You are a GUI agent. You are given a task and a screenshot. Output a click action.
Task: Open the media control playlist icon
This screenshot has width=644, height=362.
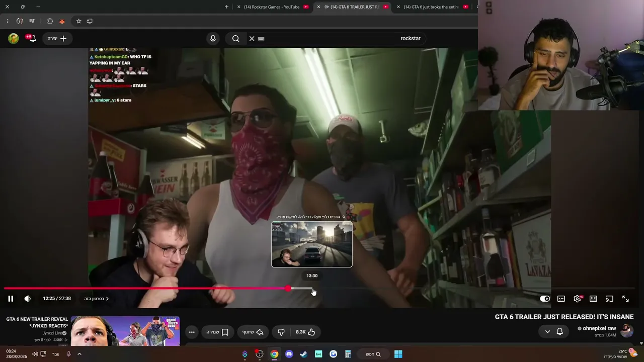[x=32, y=21]
